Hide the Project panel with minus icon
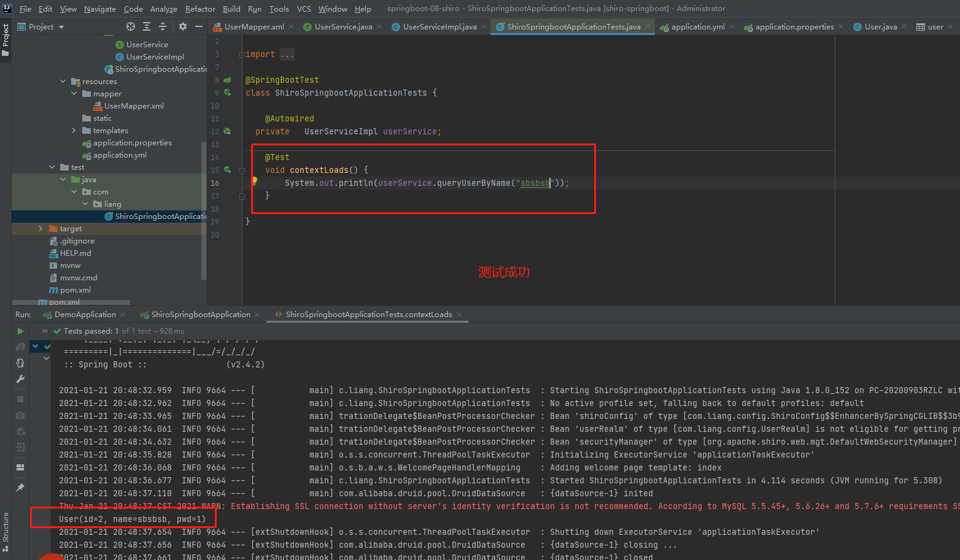This screenshot has width=960, height=560. point(198,26)
